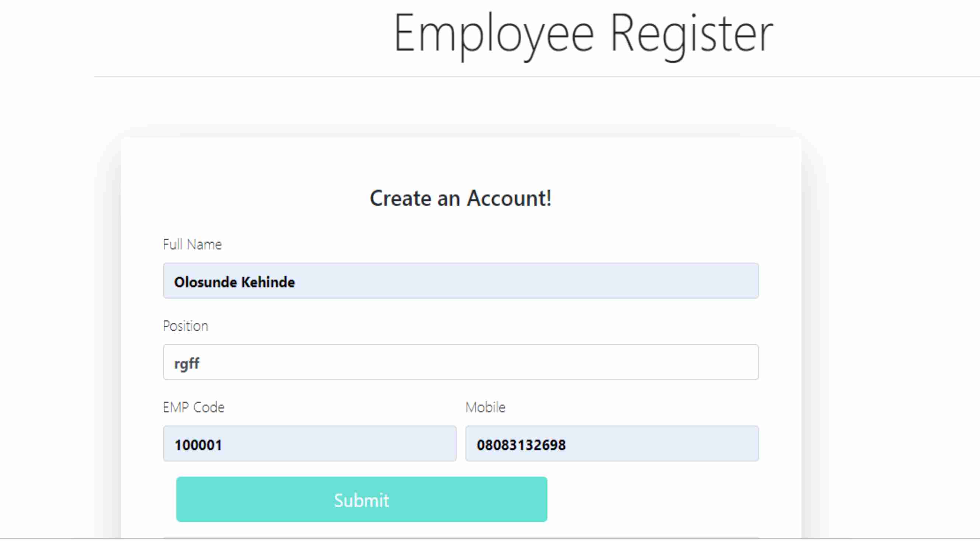Focus the Position text box
The height and width of the screenshot is (541, 980).
461,362
